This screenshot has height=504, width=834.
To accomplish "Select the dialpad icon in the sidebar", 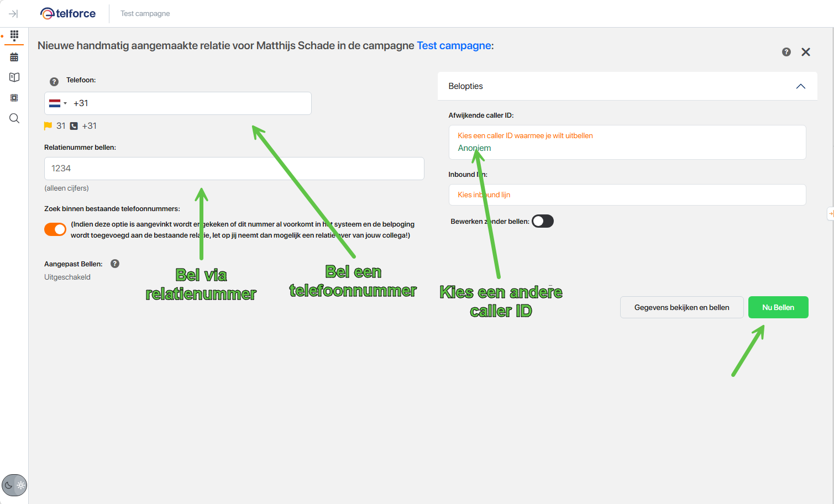I will 14,35.
